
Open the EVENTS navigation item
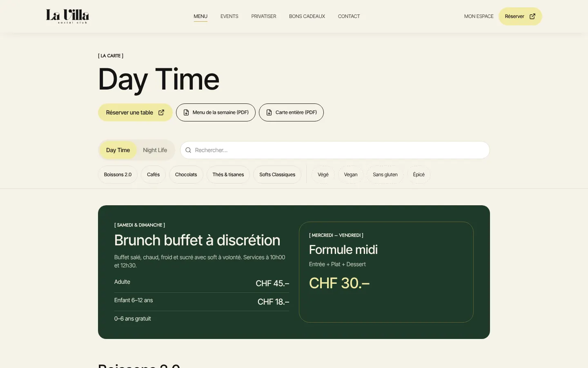[229, 16]
